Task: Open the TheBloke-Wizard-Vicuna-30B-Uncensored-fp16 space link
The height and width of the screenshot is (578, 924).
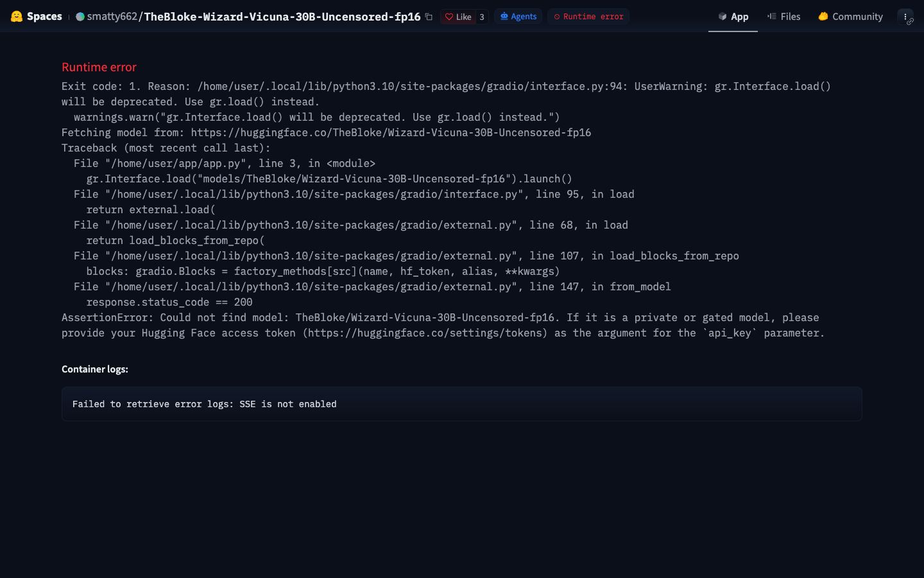Action: [x=282, y=17]
